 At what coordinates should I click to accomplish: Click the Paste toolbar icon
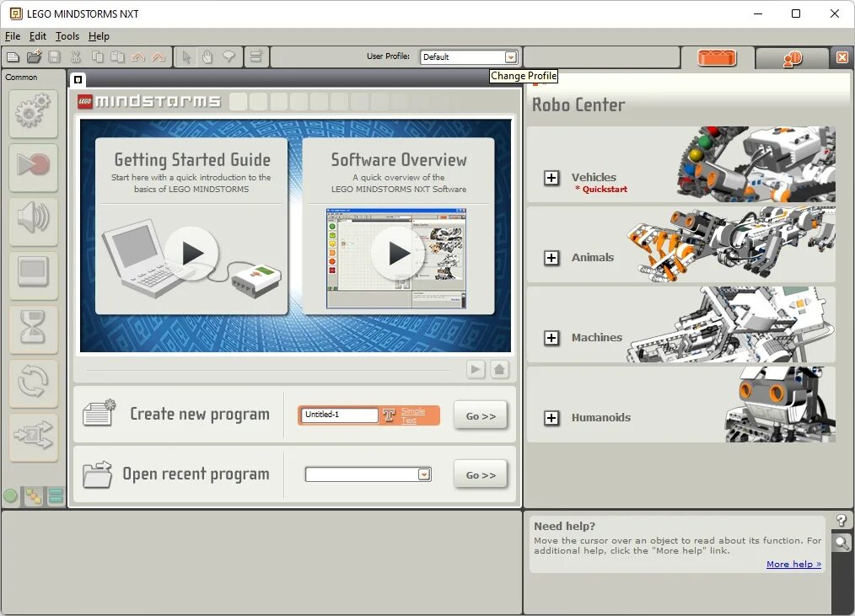[x=117, y=56]
